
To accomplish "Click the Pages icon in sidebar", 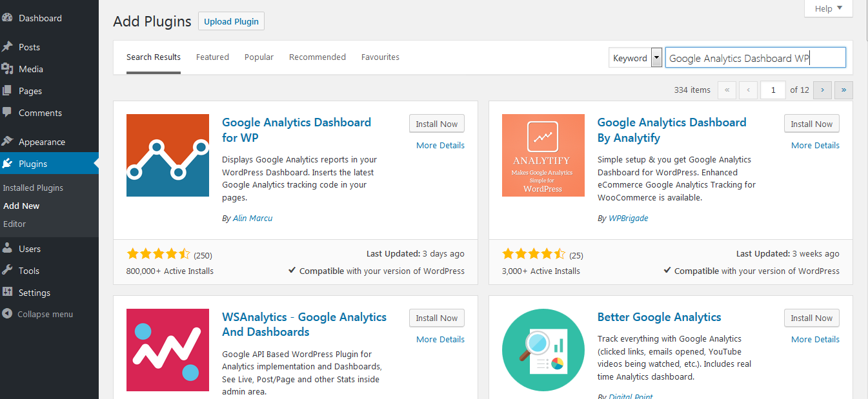I will coord(7,91).
